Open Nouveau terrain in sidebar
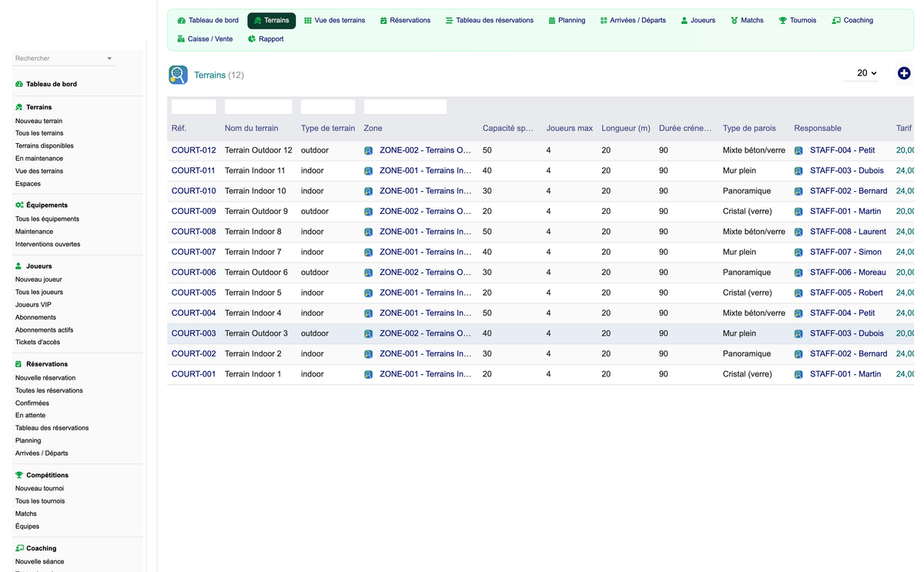 coord(39,121)
